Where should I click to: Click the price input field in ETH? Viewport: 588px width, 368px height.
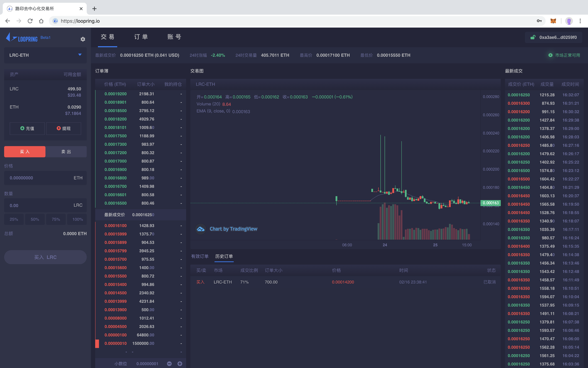45,178
